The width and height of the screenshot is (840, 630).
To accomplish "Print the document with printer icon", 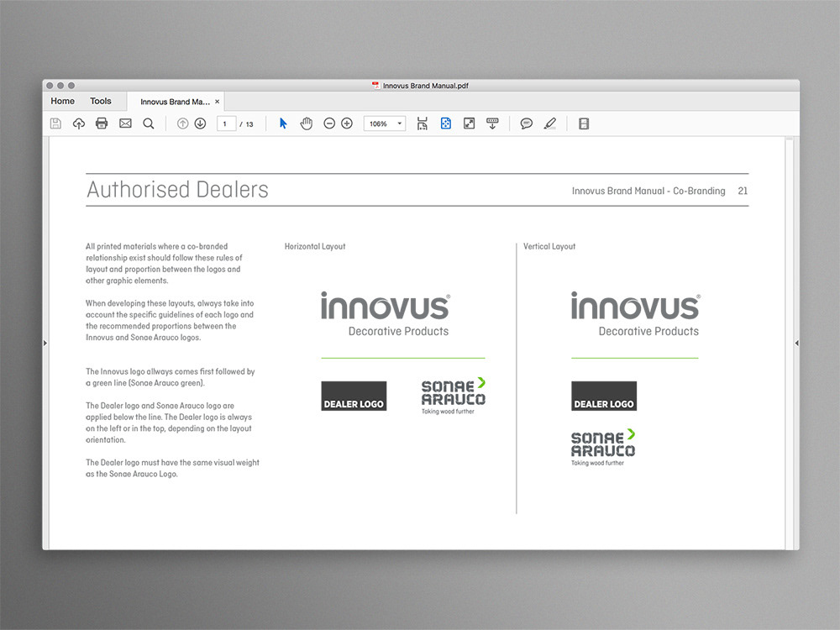I will pyautogui.click(x=102, y=123).
